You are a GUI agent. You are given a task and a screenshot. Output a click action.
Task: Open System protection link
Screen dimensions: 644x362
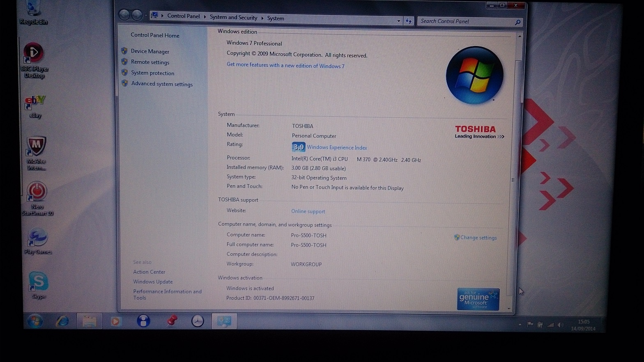point(152,73)
